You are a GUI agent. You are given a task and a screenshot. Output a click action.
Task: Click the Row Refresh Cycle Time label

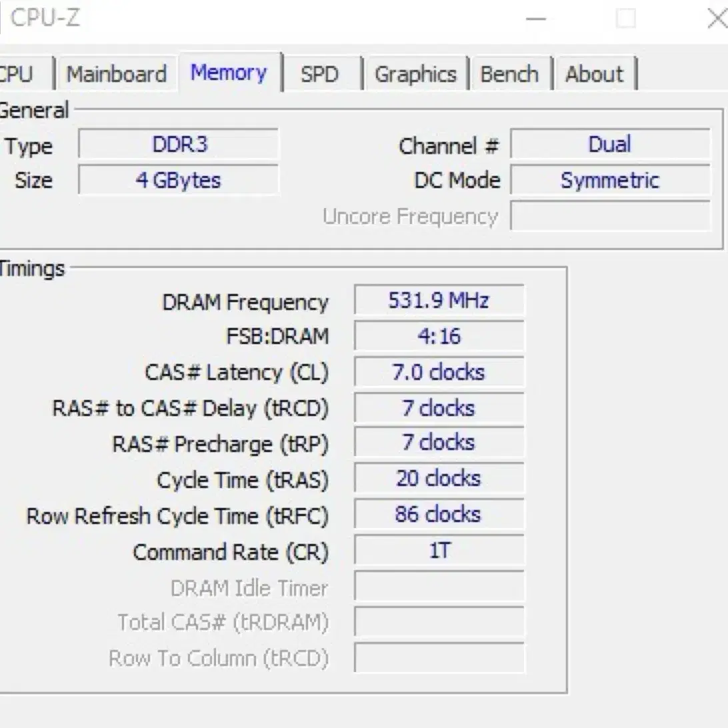(x=178, y=516)
